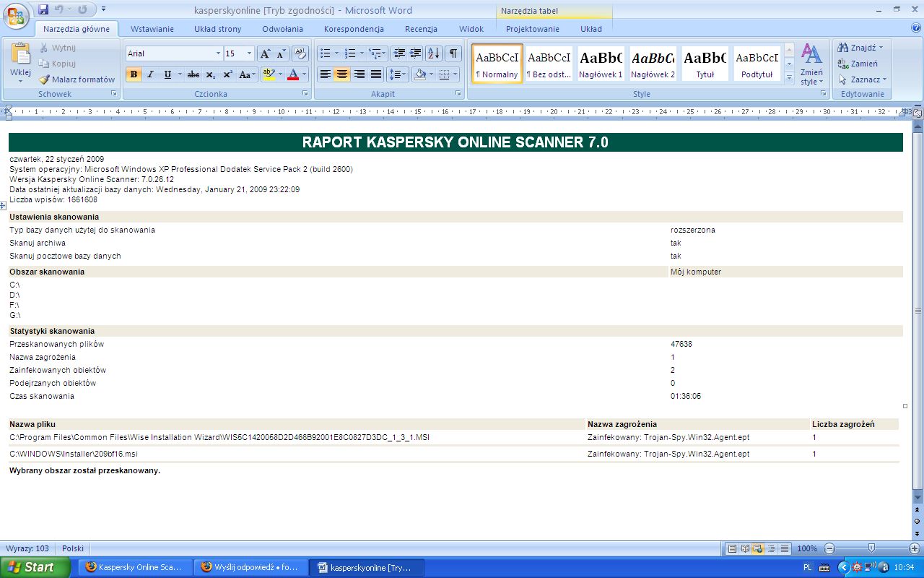Toggle bold formatting
The image size is (924, 578).
pyautogui.click(x=133, y=74)
